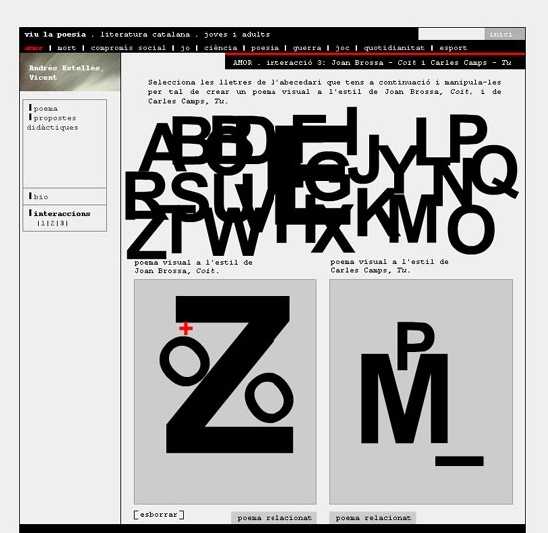Pick the letter O from the alphabet
Screen dimensions: 548x533
point(471,229)
